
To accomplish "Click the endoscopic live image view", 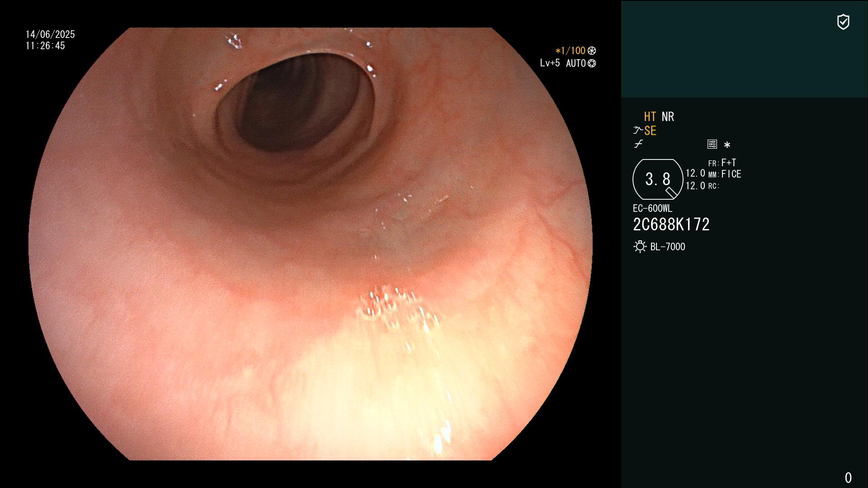I will tap(311, 244).
